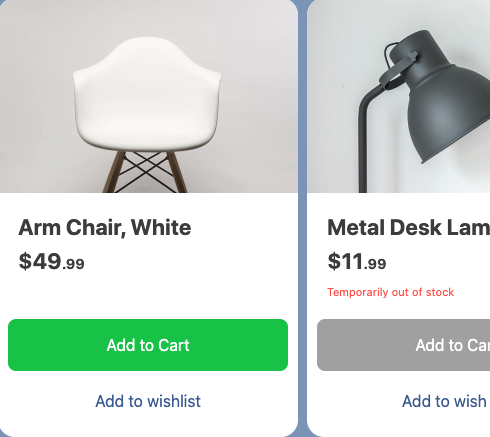Click the blue gap between product cards
The width and height of the screenshot is (490, 437).
(x=302, y=218)
